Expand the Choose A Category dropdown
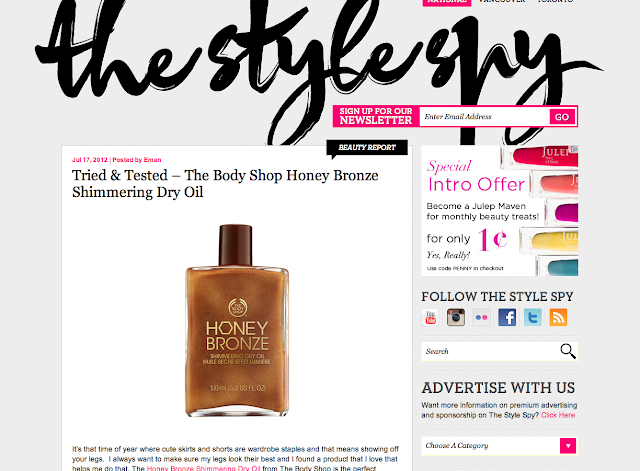This screenshot has height=471, width=640. 500,446
